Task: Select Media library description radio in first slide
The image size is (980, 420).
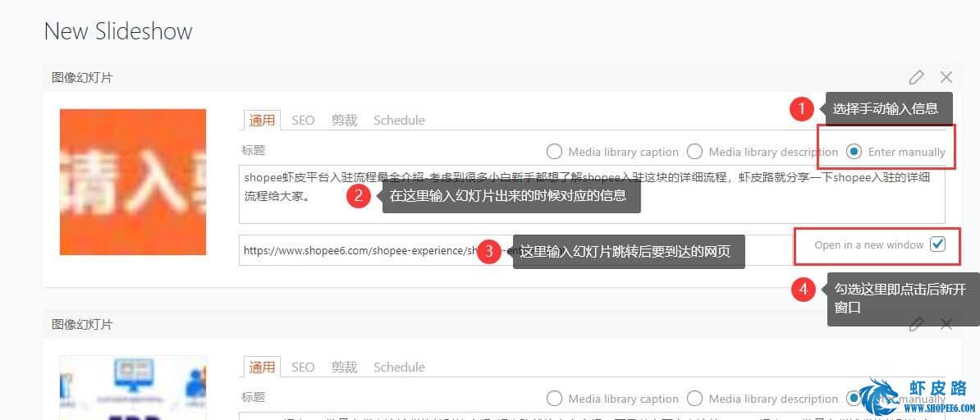Action: click(694, 152)
